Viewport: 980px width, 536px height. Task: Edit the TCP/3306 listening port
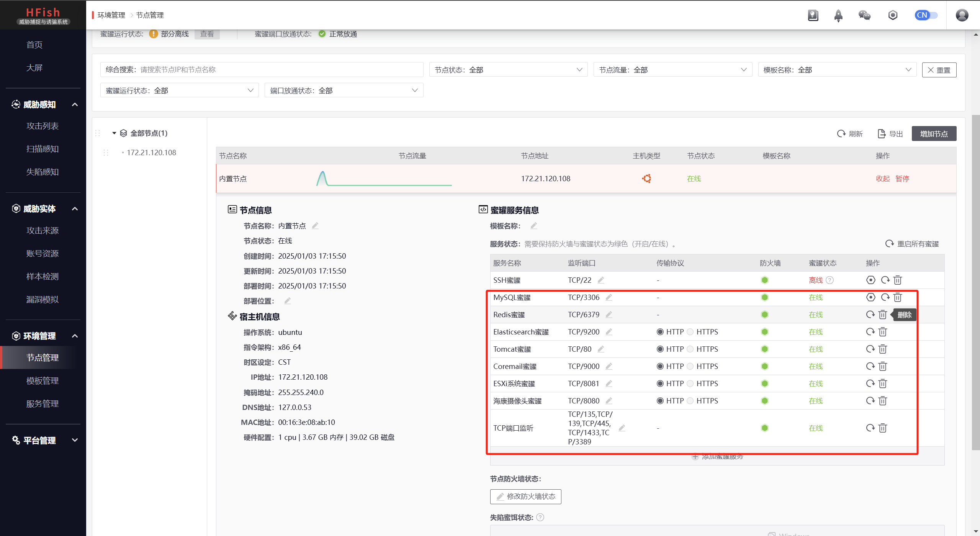coord(609,297)
